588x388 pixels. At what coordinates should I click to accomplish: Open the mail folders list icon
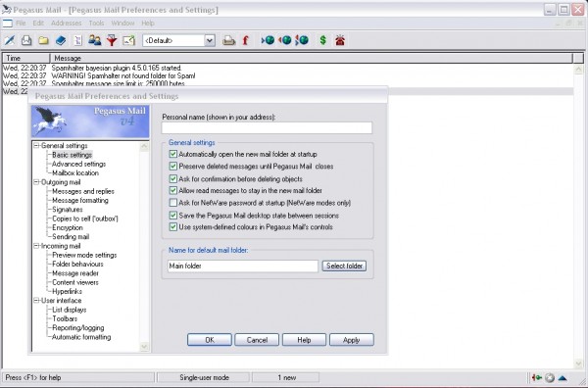click(x=43, y=40)
